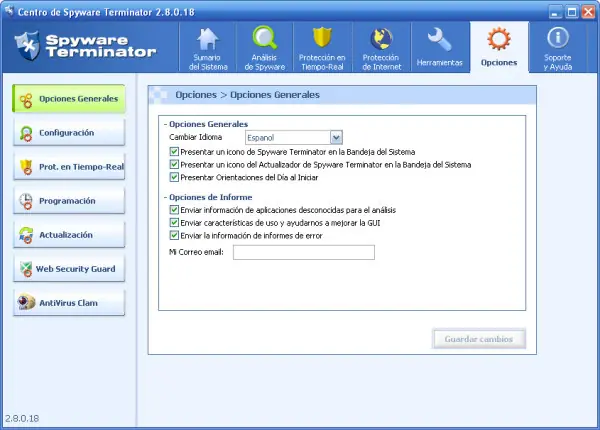Click the Web Security Guard icon

(26, 269)
